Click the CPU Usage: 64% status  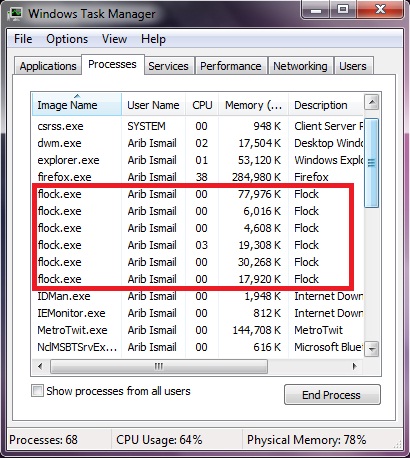coord(159,440)
